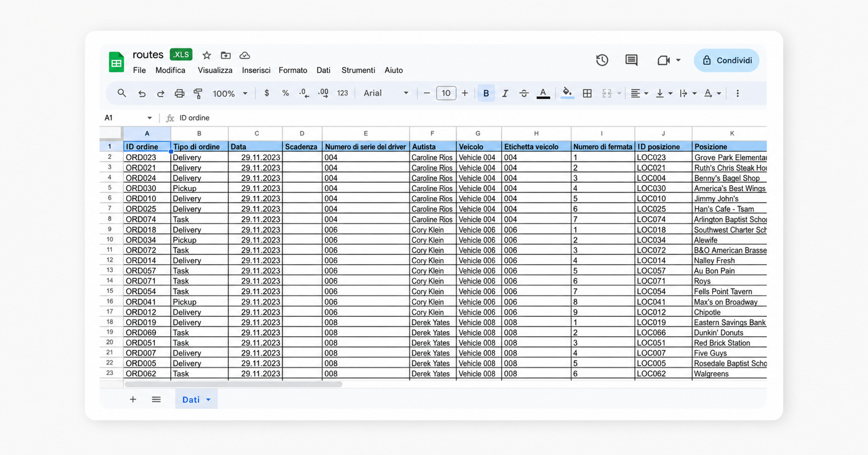This screenshot has width=868, height=455.
Task: Edit the font size field 10
Action: pos(446,93)
